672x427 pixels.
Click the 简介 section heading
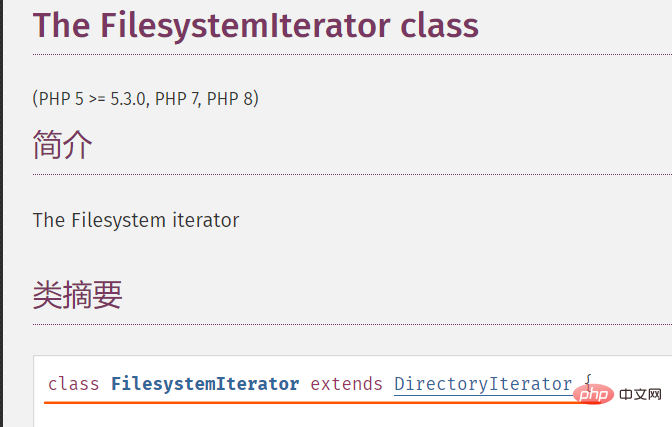point(62,145)
